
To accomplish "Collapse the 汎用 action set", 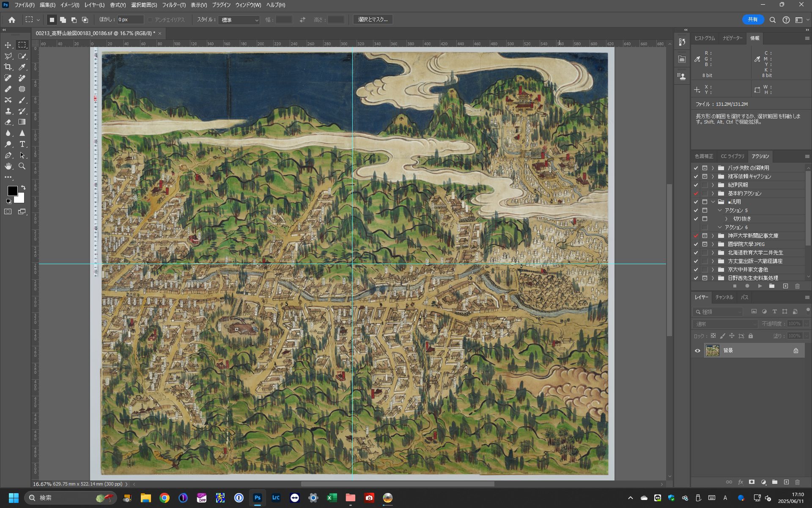I will 713,202.
